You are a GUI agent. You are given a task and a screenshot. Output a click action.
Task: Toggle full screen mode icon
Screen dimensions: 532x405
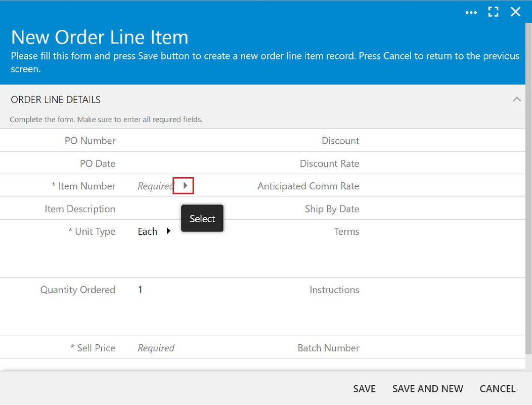tap(493, 12)
